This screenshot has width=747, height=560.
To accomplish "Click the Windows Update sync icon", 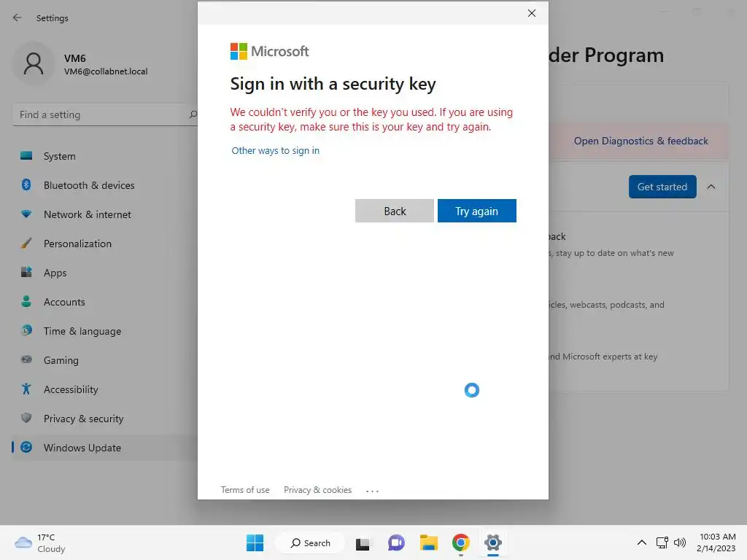I will (x=26, y=447).
